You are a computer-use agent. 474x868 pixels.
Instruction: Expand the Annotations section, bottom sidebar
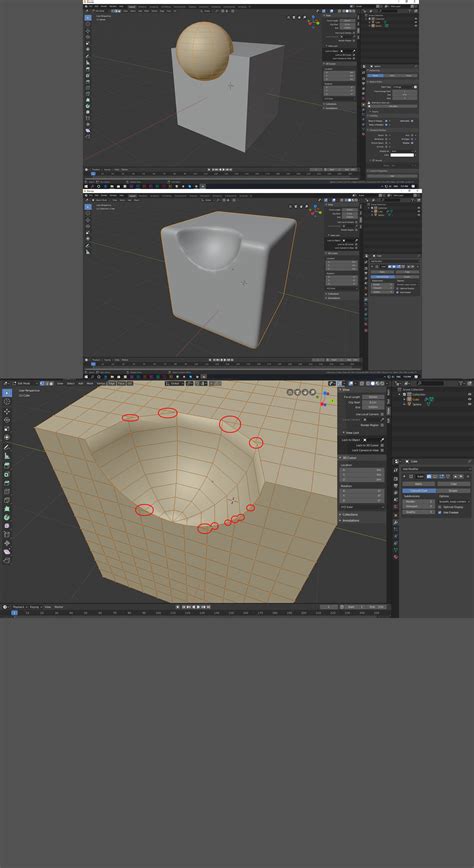tap(350, 520)
